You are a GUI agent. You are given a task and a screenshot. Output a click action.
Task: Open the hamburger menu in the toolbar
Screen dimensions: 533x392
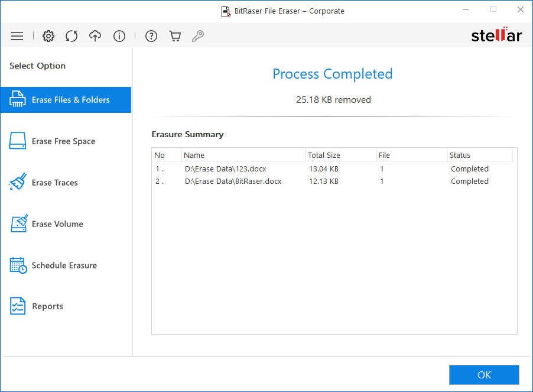[17, 36]
